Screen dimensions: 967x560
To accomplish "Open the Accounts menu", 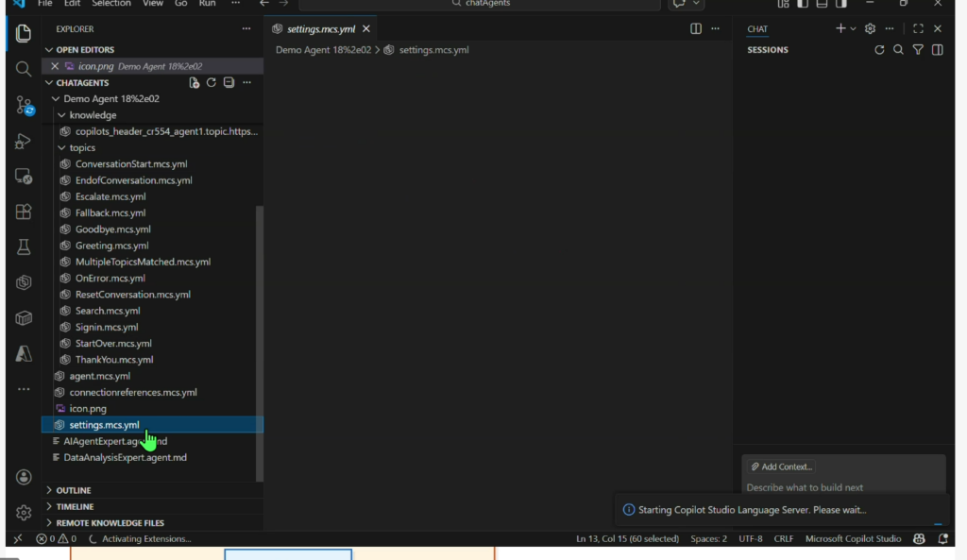I will click(x=24, y=477).
